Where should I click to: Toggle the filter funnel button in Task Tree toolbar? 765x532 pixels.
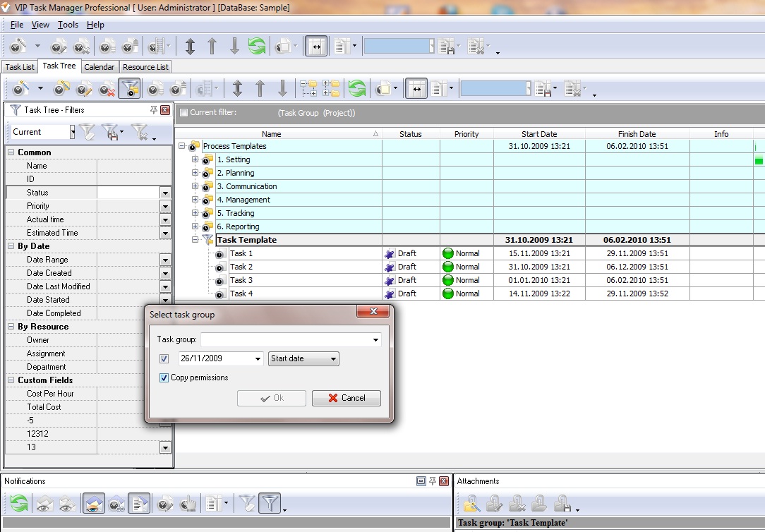click(x=129, y=89)
